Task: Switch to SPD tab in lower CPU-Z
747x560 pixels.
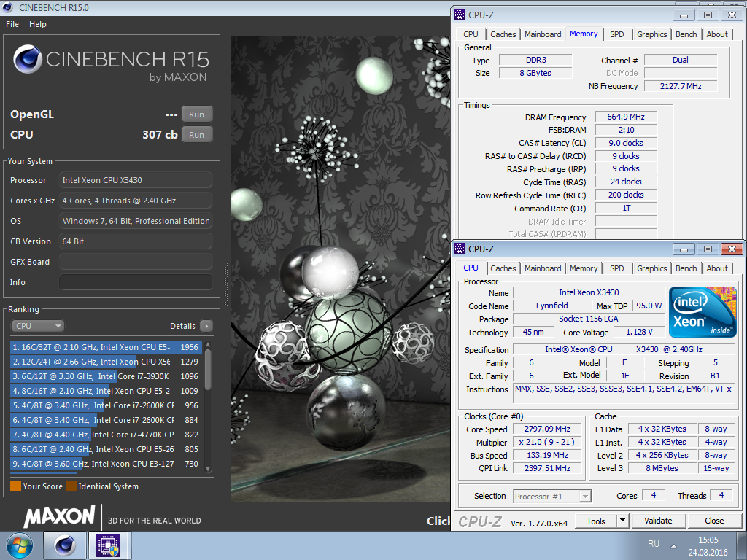Action: click(x=617, y=268)
